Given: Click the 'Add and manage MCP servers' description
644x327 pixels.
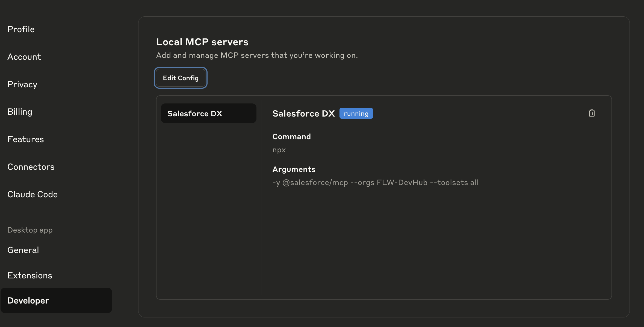Looking at the screenshot, I should 257,55.
